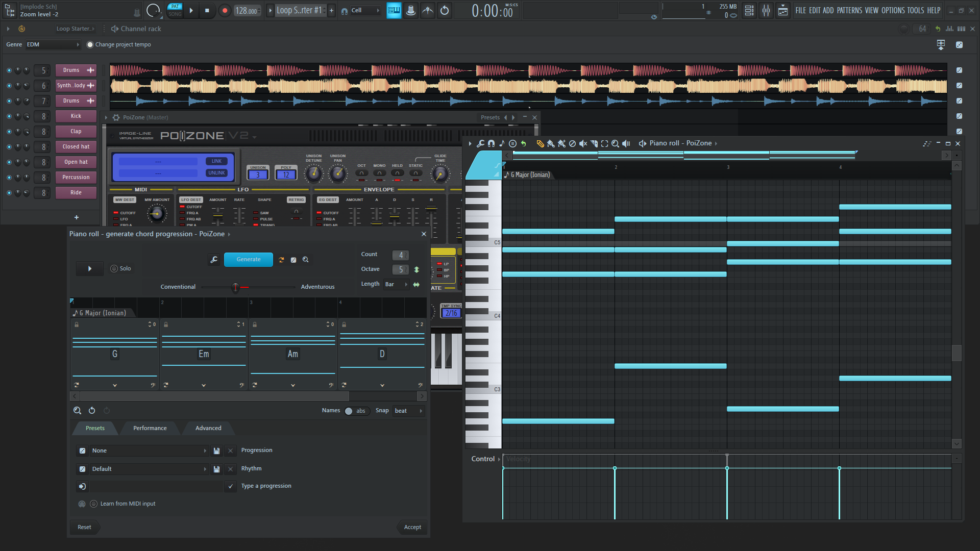Toggle Change project tempo option

click(x=90, y=44)
